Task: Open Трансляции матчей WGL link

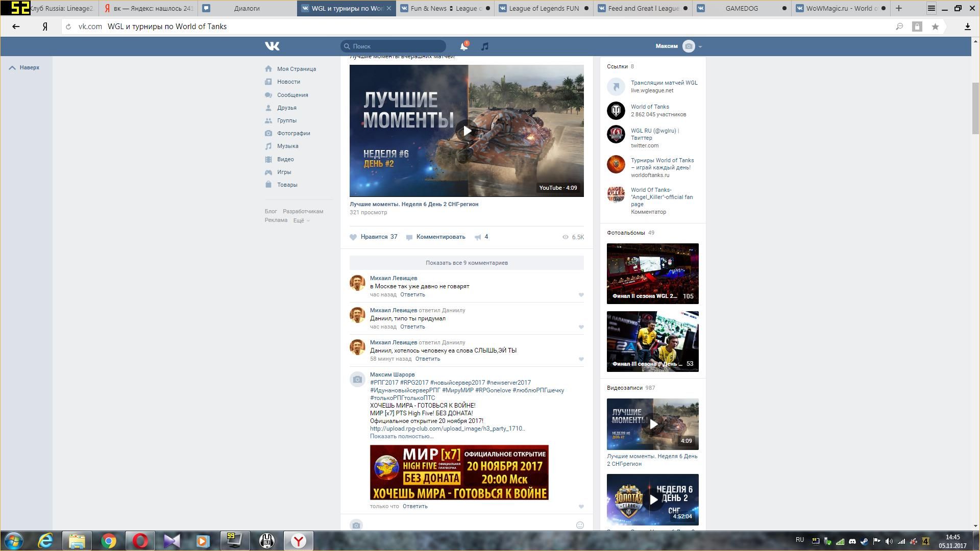Action: [x=664, y=83]
